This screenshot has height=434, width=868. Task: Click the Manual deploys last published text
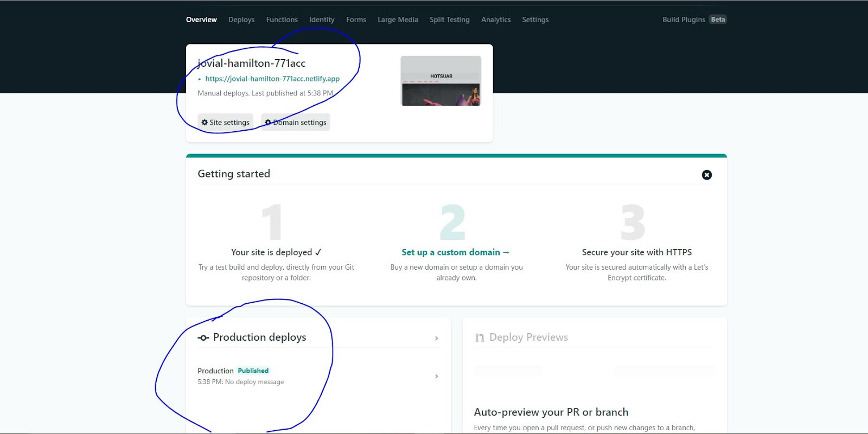point(265,93)
